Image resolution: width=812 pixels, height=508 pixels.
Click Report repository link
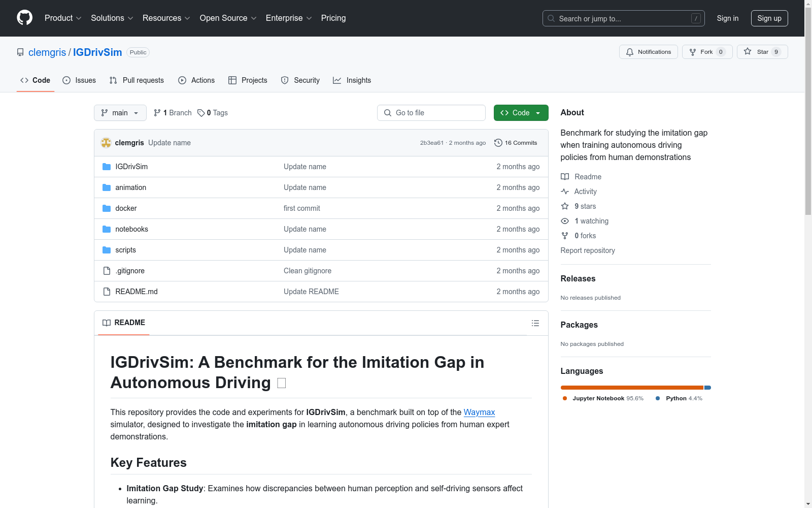pos(588,250)
